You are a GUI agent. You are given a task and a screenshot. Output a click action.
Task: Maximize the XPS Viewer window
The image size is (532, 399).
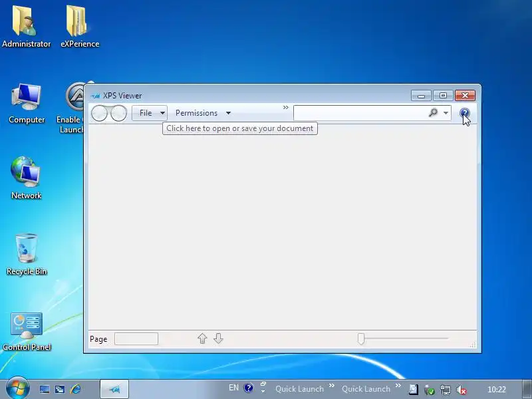pos(443,96)
